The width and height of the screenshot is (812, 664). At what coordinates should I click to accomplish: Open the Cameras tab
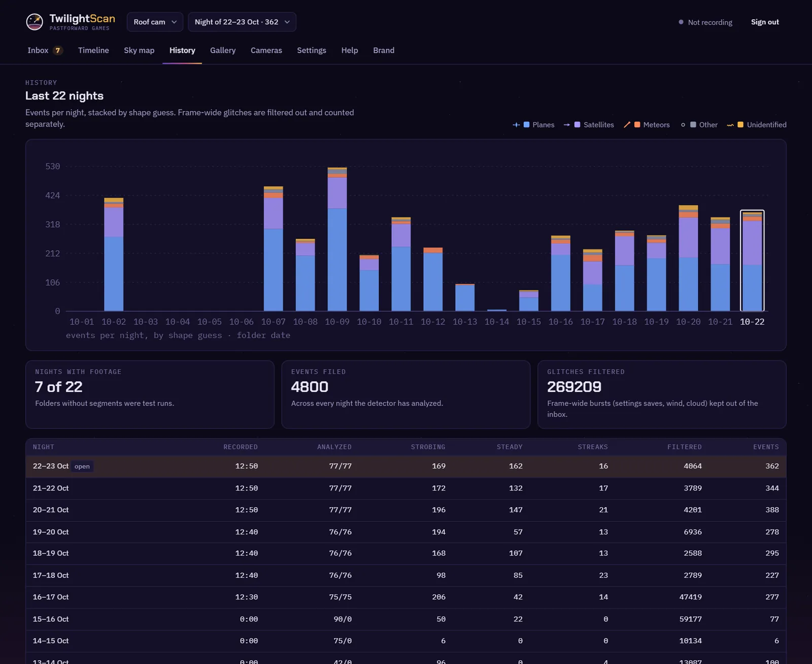tap(266, 50)
